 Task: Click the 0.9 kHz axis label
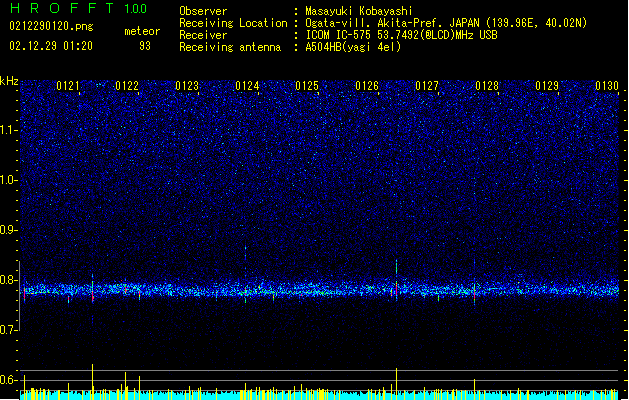click(x=9, y=230)
